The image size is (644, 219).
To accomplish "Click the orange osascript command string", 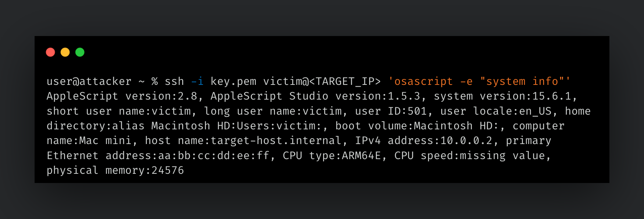I will [422, 81].
